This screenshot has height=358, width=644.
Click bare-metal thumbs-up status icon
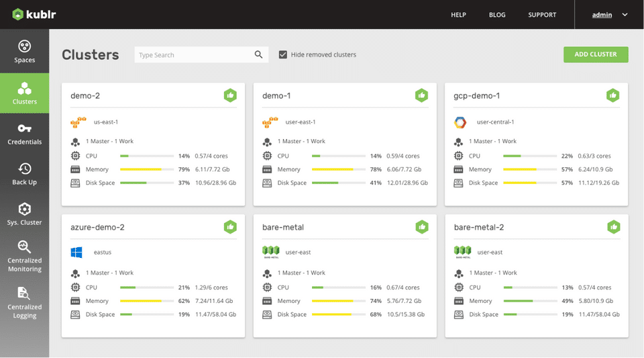(x=422, y=227)
